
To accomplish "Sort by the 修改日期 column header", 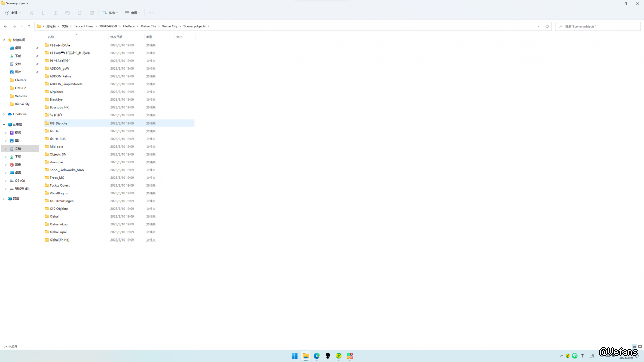I will tap(116, 37).
